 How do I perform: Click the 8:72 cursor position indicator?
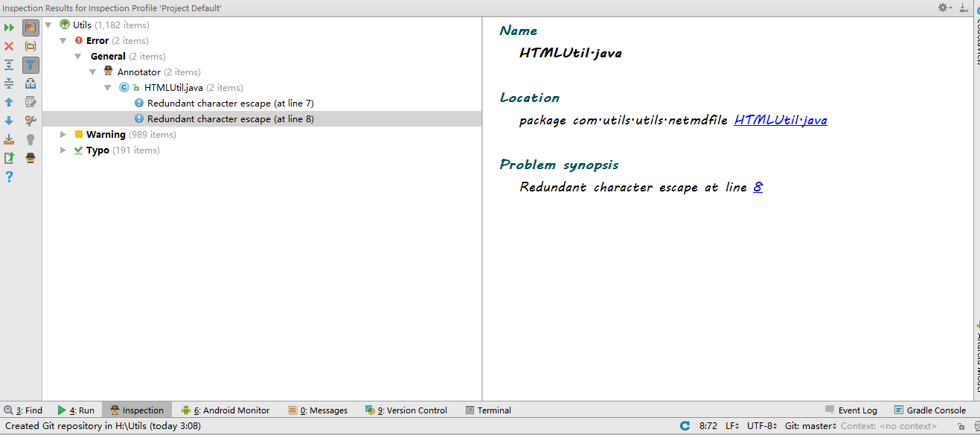[x=708, y=426]
